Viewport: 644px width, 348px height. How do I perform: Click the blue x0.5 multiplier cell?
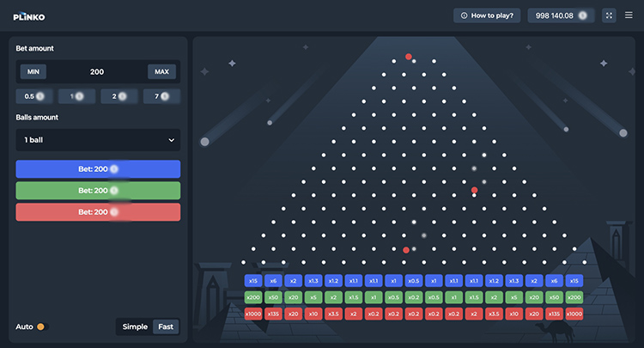coord(413,280)
